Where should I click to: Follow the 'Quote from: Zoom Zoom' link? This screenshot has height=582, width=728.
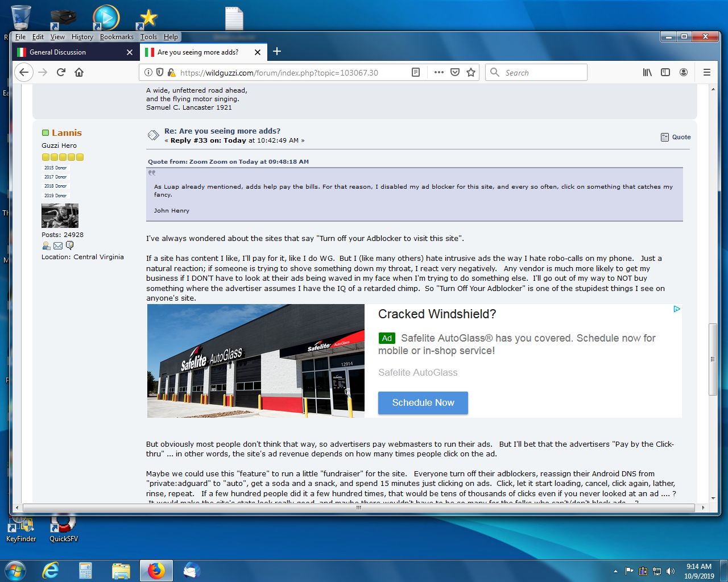point(229,161)
